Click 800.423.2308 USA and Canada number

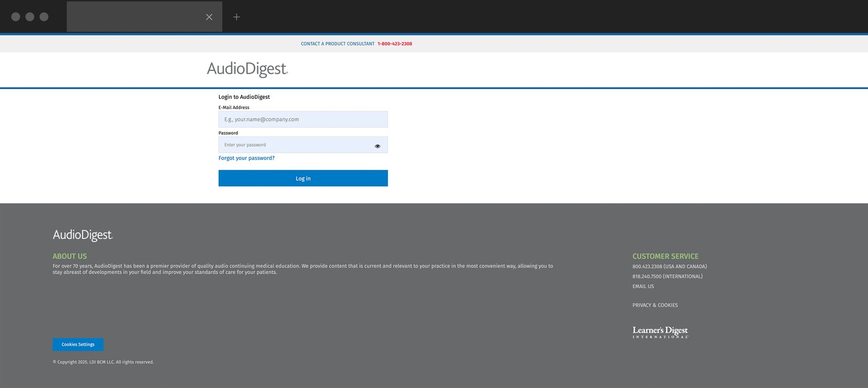tap(669, 266)
